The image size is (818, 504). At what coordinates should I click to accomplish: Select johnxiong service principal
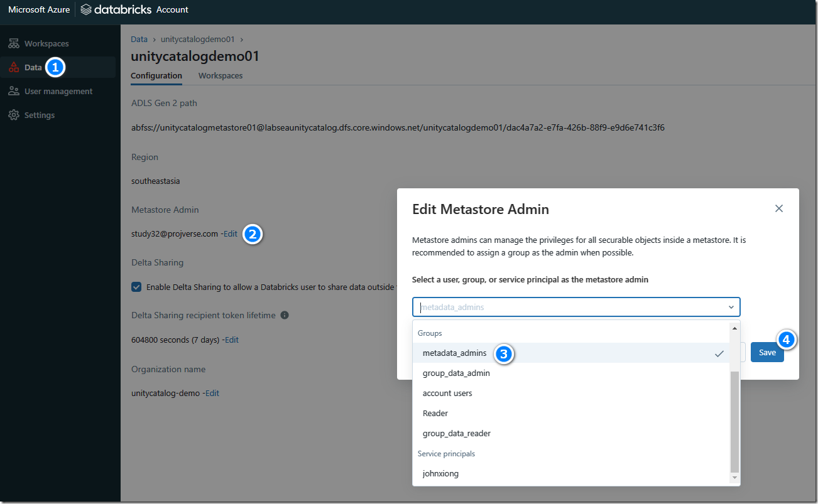point(571,474)
